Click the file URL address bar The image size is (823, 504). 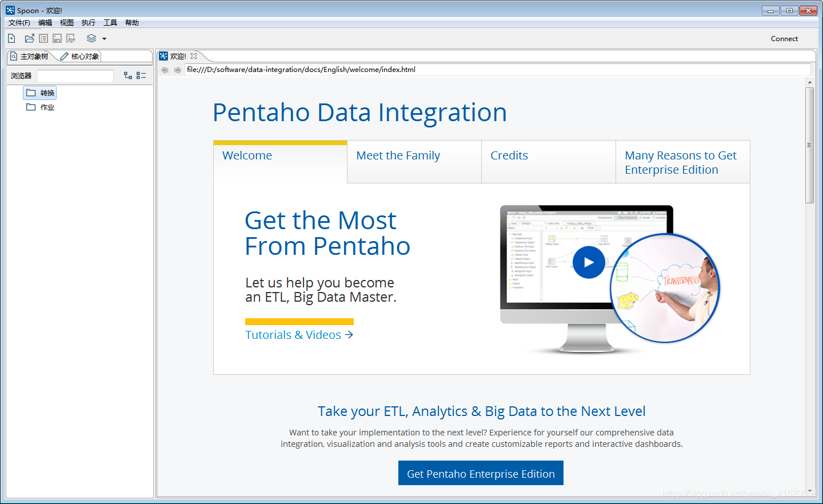pyautogui.click(x=497, y=70)
